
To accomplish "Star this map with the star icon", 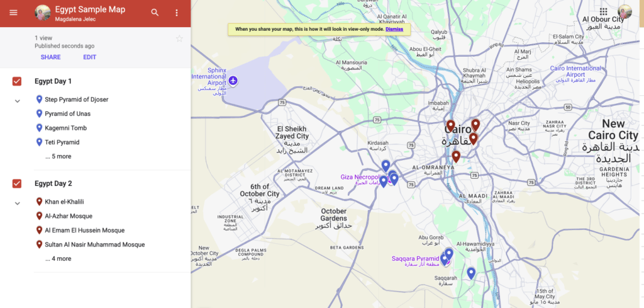I will (179, 38).
